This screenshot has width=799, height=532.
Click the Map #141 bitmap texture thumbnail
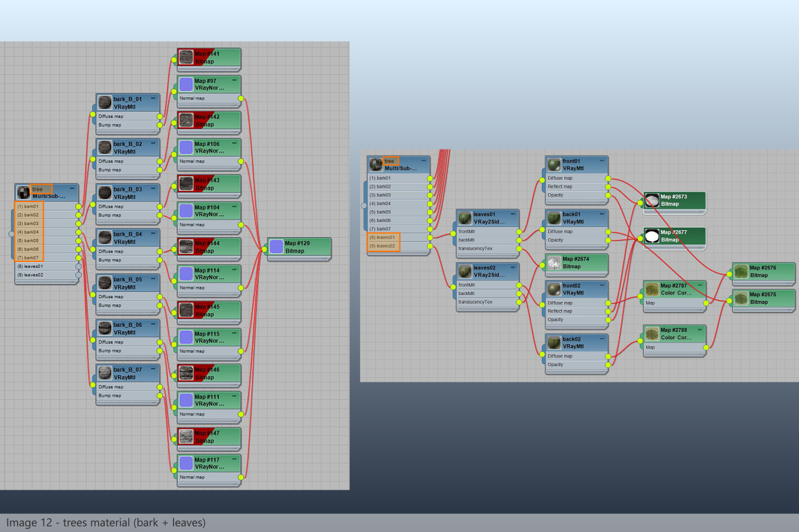[x=186, y=57]
